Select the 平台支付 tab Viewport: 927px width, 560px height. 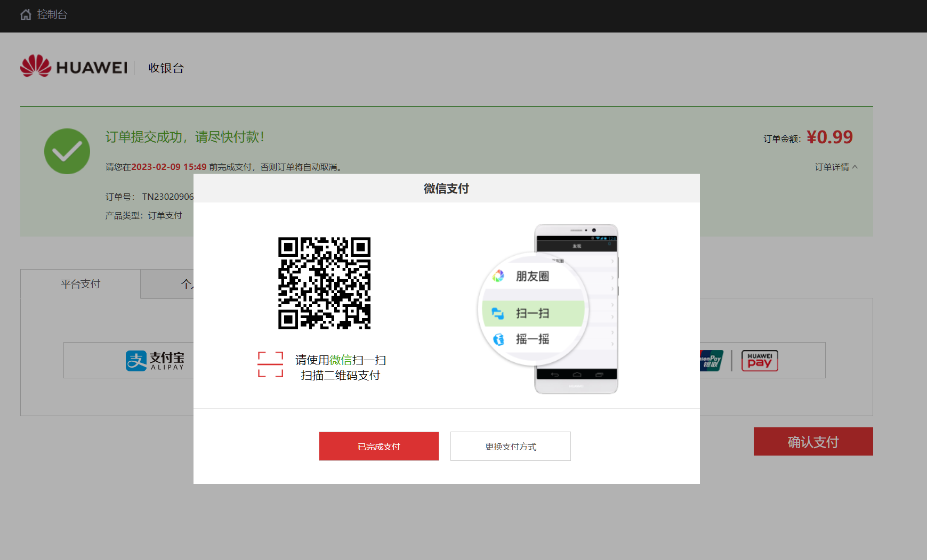pyautogui.click(x=80, y=284)
